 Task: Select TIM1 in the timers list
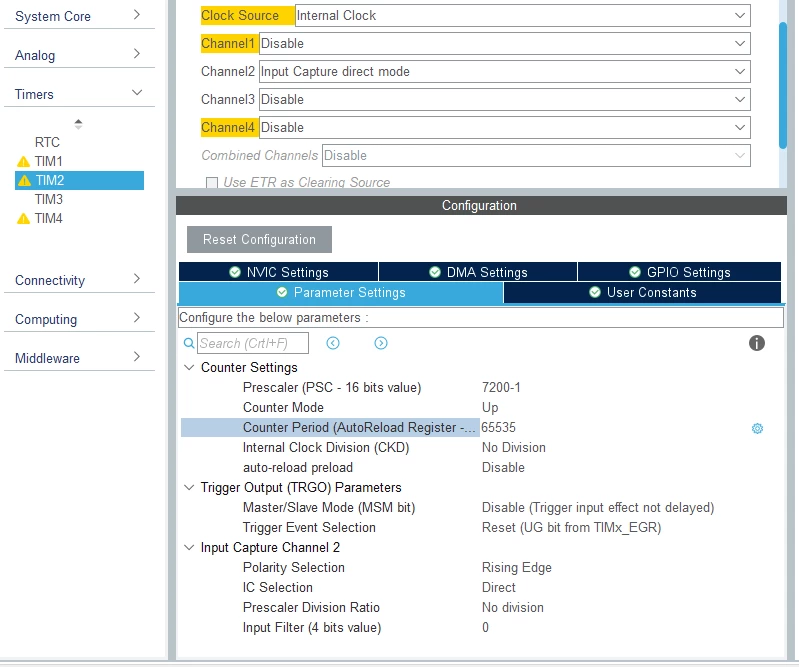point(48,162)
